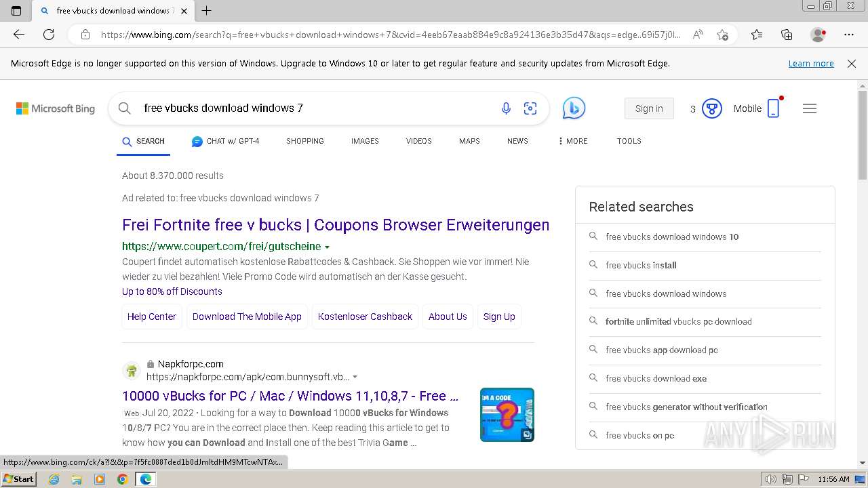Click Download The Mobile App sitelink
This screenshot has height=488, width=868.
point(247,317)
